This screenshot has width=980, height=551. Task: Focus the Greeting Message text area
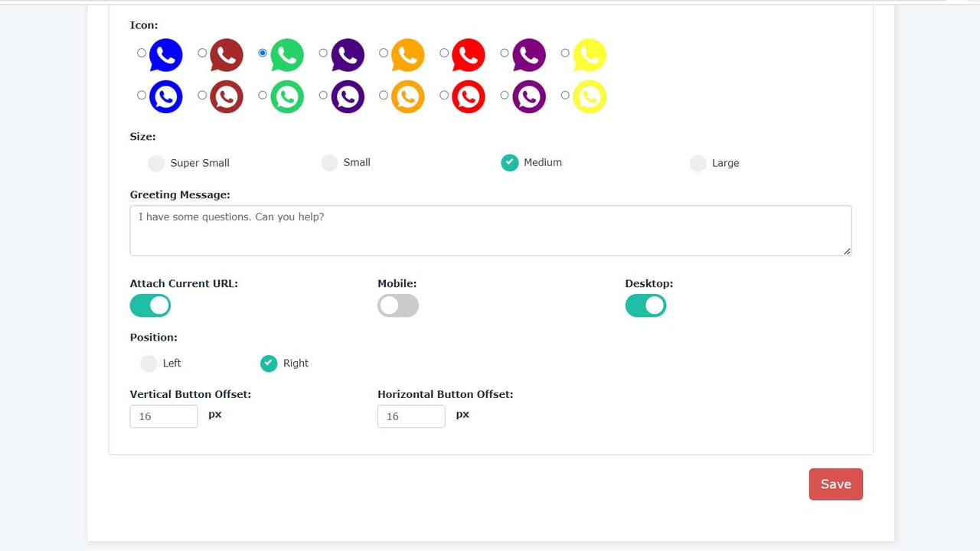pos(491,230)
